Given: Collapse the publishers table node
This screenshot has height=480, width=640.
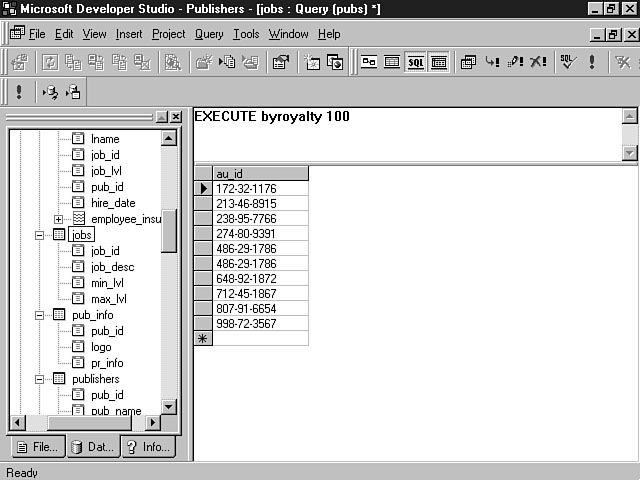Looking at the screenshot, I should (x=41, y=379).
